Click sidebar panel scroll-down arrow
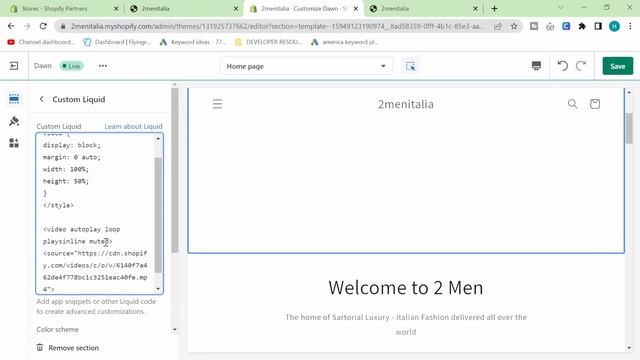Viewport: 640px width, 360px height. 175,329
